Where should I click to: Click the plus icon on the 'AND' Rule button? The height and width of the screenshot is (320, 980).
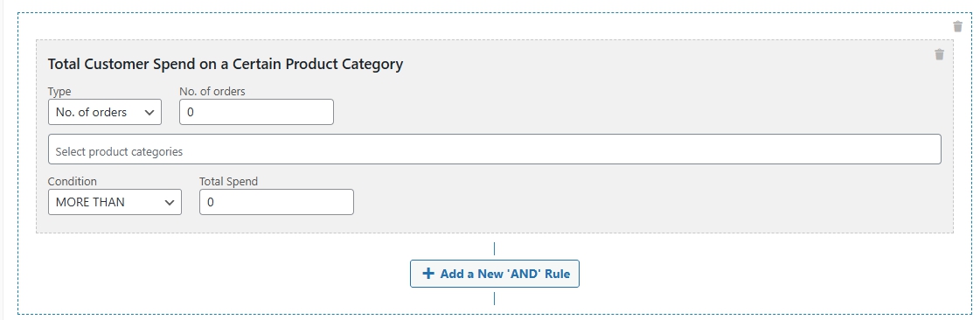428,274
